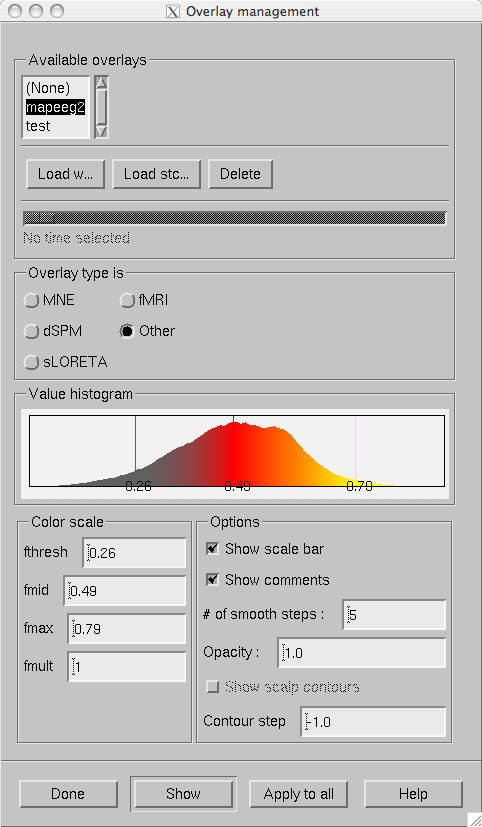Click the X11 icon in the title bar
Screen dimensions: 482x827
click(x=173, y=11)
